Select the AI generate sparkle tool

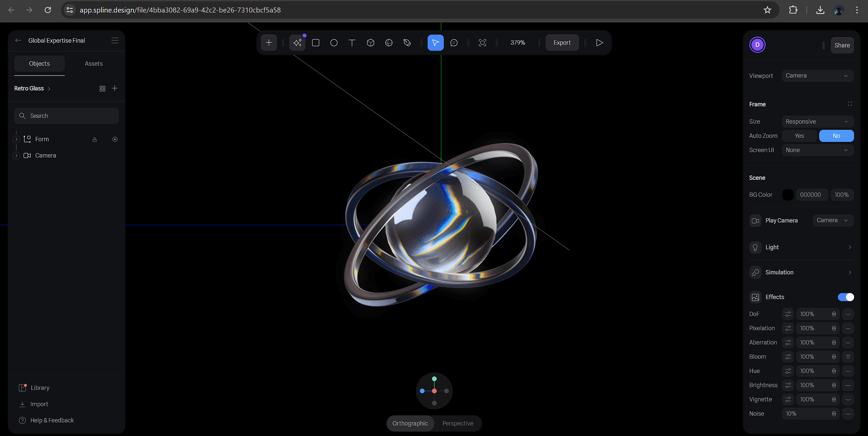(x=297, y=43)
